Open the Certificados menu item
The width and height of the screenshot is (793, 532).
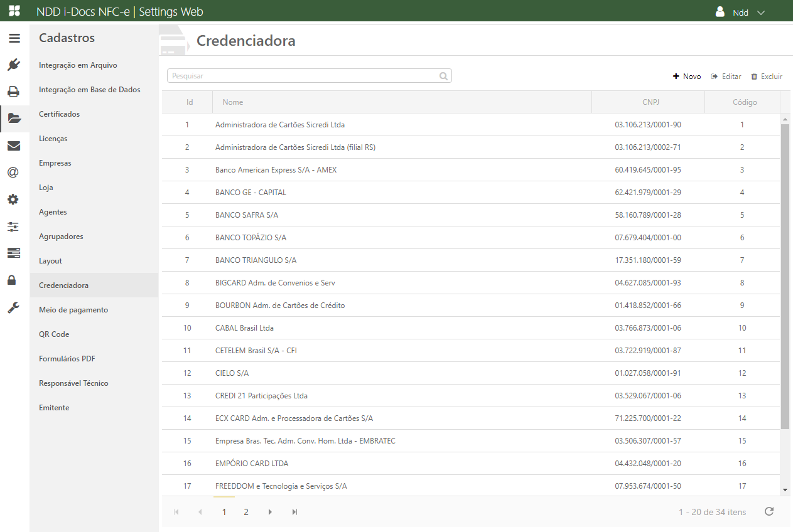[60, 114]
